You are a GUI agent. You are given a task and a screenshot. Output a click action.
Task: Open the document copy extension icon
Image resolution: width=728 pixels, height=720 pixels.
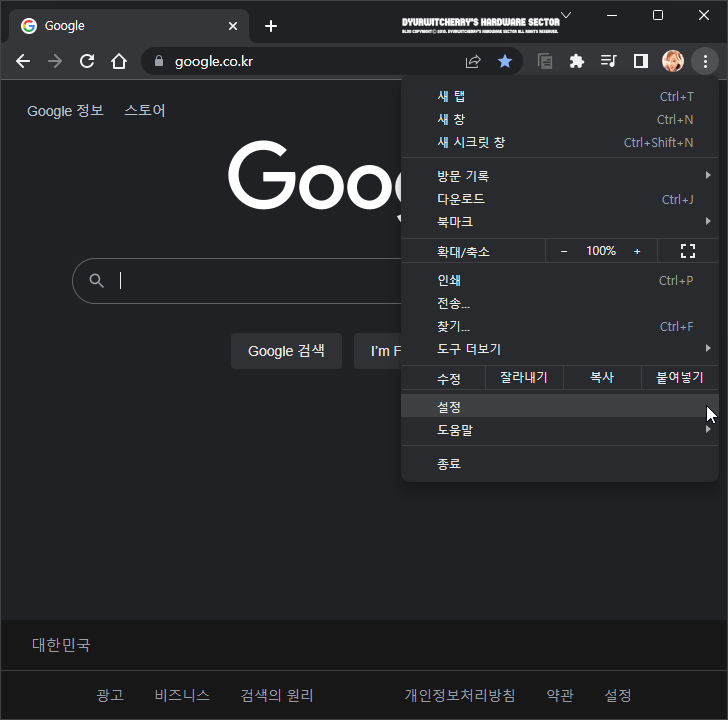coord(545,61)
